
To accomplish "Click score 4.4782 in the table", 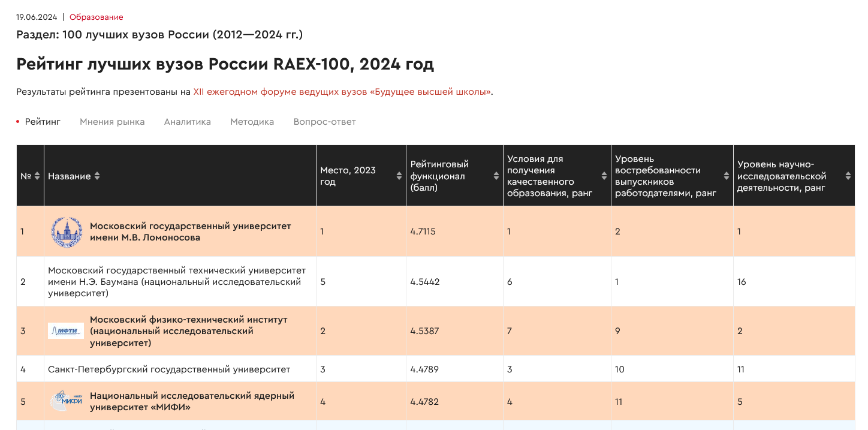I will click(424, 402).
